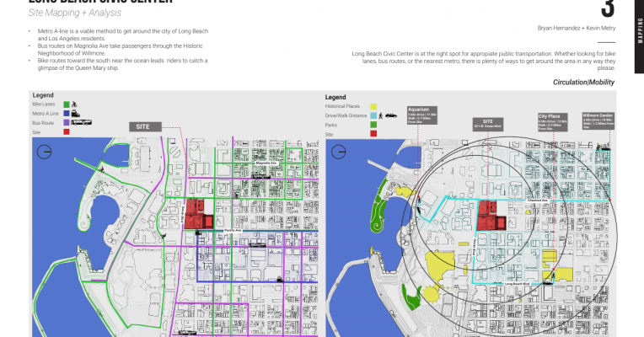Click the red site buildings on left map
Viewport: 644px width, 337px height.
point(196,214)
